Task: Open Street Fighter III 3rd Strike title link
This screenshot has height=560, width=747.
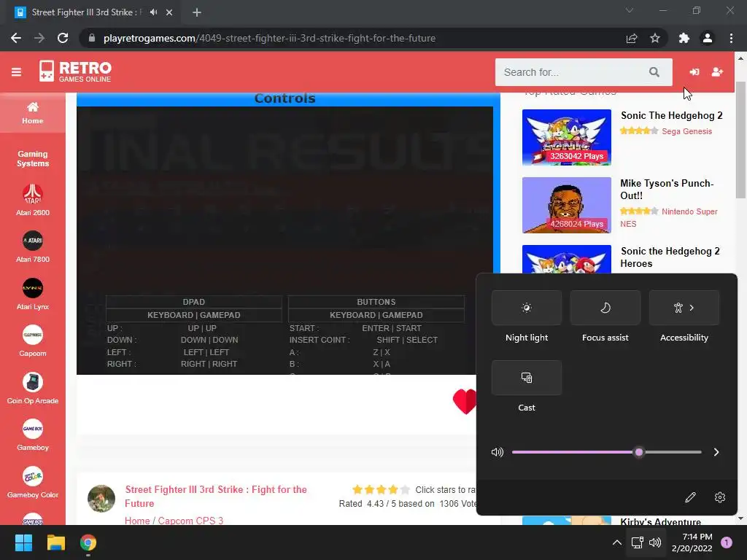Action: pyautogui.click(x=215, y=496)
